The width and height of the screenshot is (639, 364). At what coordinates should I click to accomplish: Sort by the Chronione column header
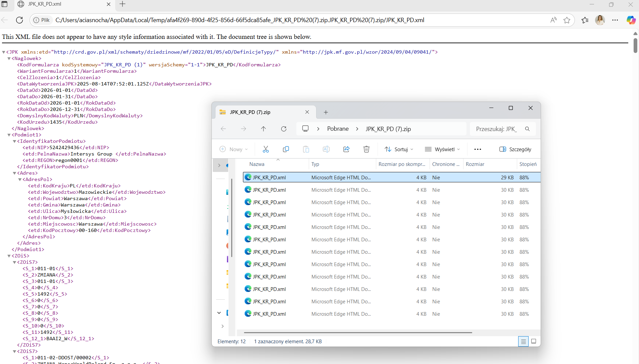(x=446, y=164)
